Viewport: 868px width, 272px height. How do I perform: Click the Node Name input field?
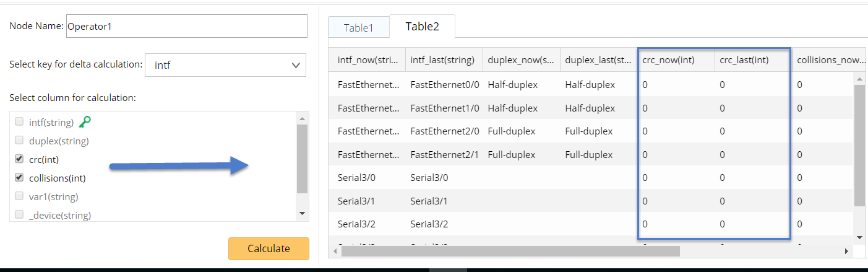click(x=186, y=27)
